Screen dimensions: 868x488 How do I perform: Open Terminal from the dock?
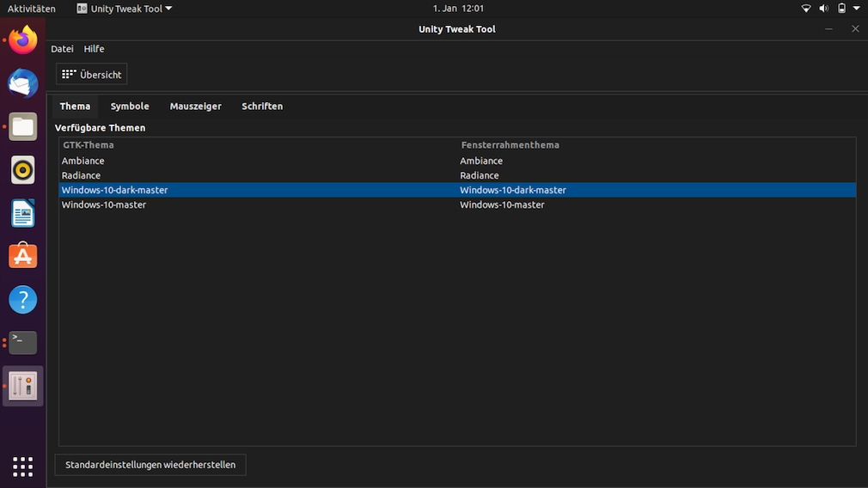coord(23,342)
